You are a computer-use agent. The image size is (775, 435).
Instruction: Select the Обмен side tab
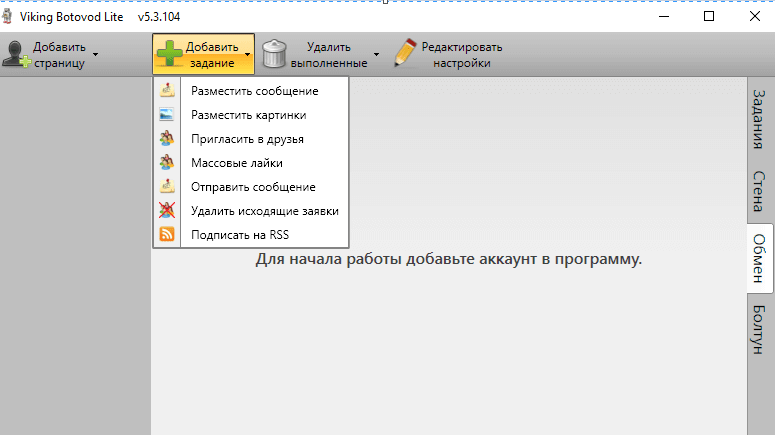[x=759, y=258]
